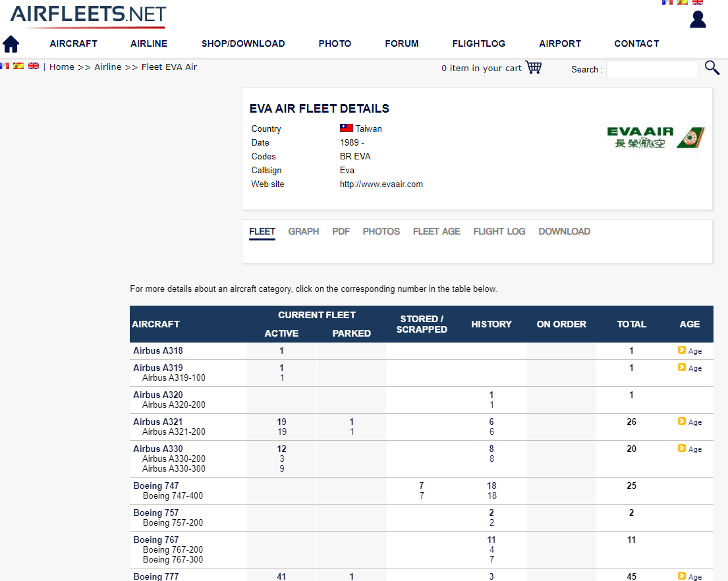Click history count 8 for Airbus A330
The width and height of the screenshot is (728, 581).
point(491,449)
